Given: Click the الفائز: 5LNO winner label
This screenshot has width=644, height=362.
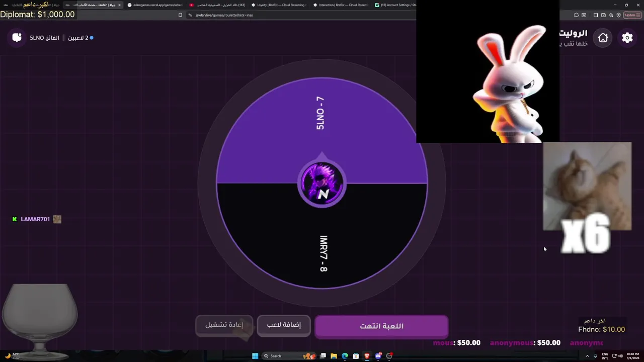Looking at the screenshot, I should point(44,38).
